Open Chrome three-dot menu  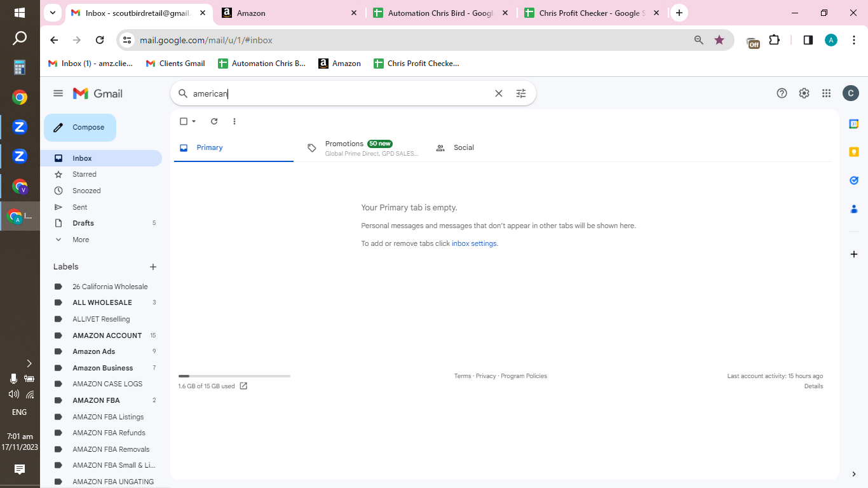click(x=854, y=40)
